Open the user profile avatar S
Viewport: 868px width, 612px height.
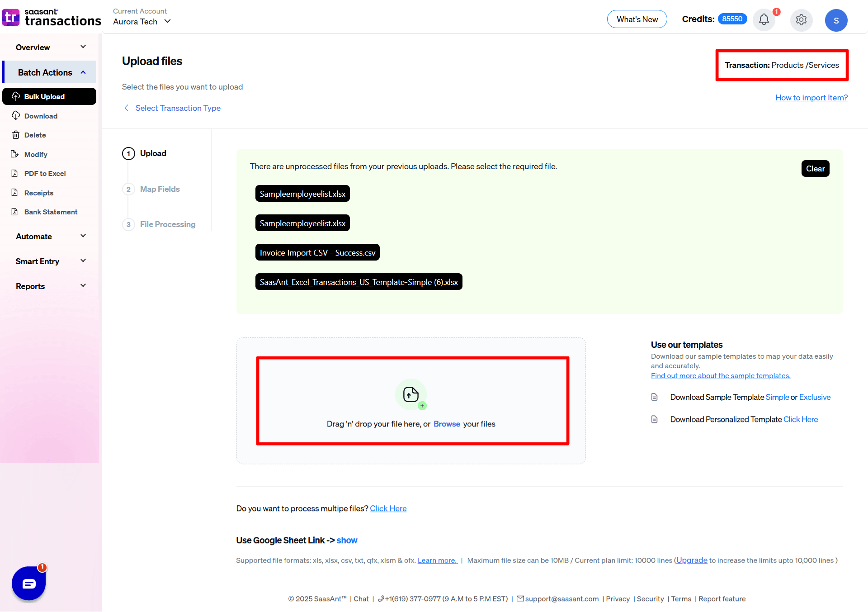click(x=836, y=20)
